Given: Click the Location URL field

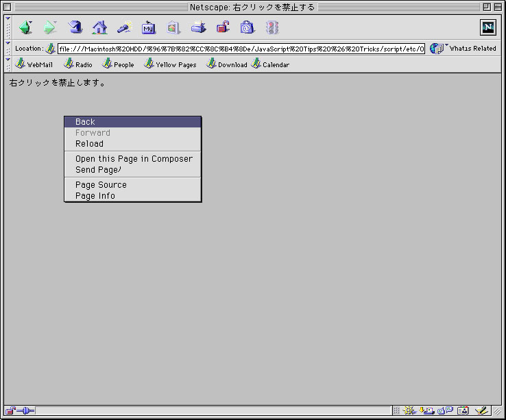Looking at the screenshot, I should [x=241, y=49].
